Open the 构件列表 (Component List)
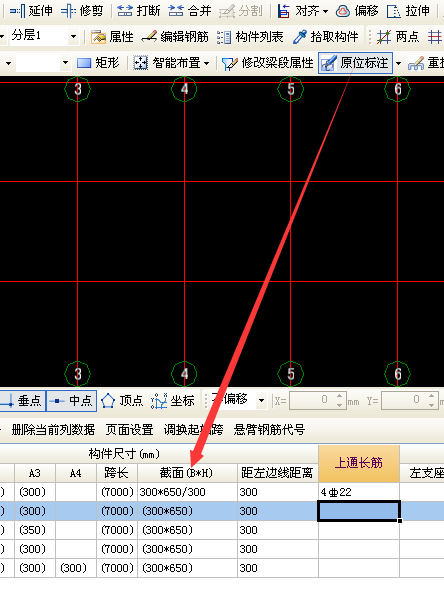This screenshot has width=444, height=594. pos(250,37)
